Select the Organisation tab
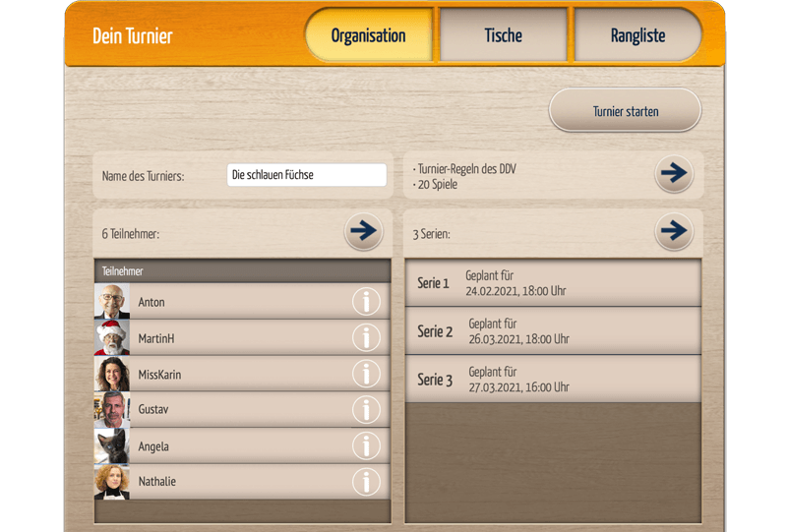 tap(368, 36)
